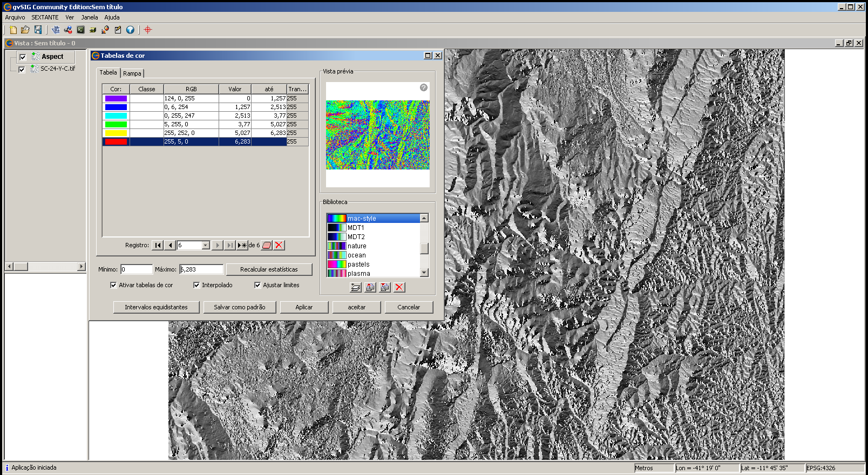The height and width of the screenshot is (475, 868).
Task: Toggle the Interpolado checkbox
Action: [196, 285]
